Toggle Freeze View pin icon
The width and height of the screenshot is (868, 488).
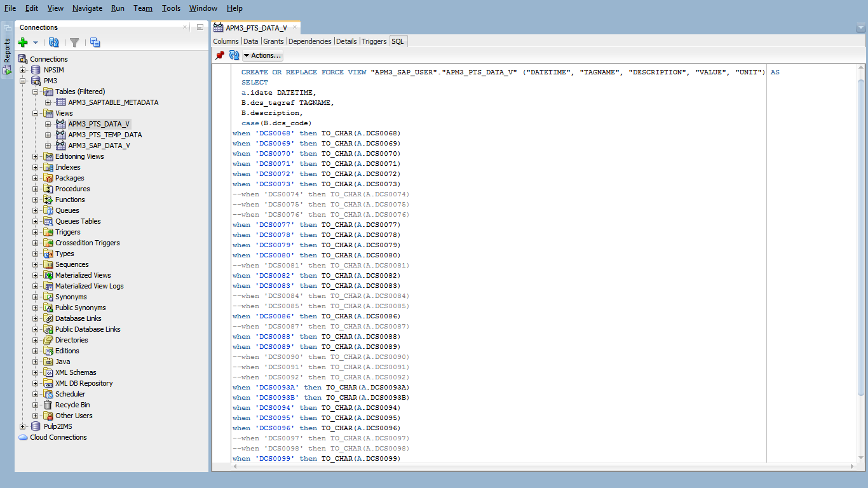[x=220, y=55]
